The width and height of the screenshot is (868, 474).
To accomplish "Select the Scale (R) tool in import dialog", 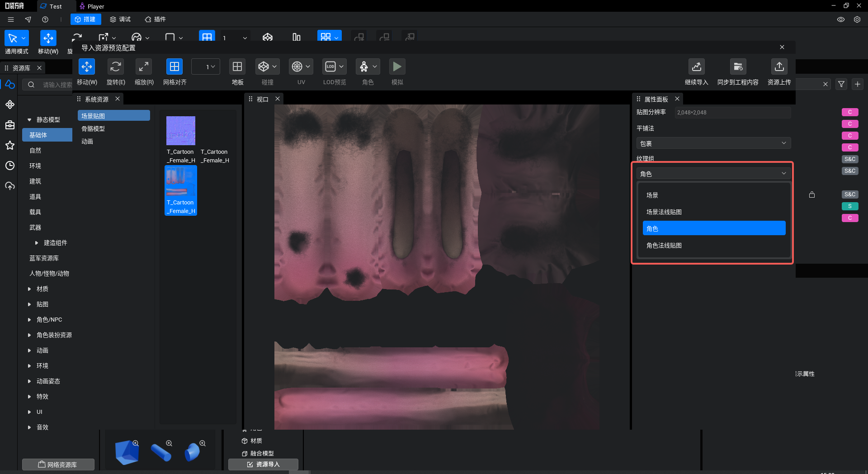I will pyautogui.click(x=144, y=67).
